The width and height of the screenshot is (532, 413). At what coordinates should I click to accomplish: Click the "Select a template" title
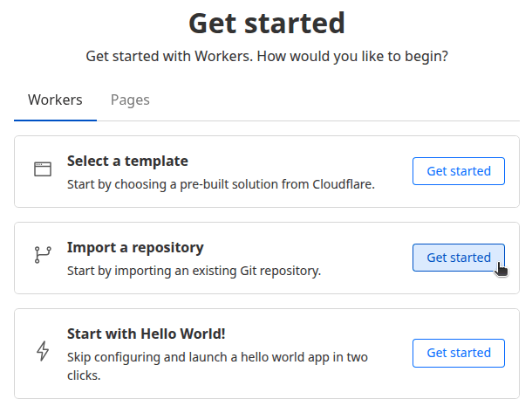tap(127, 161)
